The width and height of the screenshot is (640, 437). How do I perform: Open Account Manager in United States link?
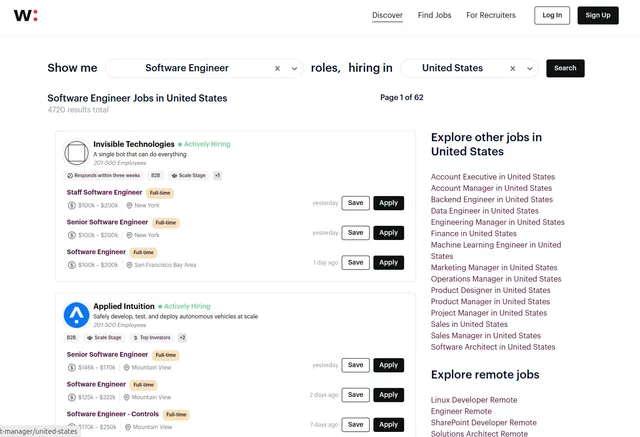pos(491,188)
